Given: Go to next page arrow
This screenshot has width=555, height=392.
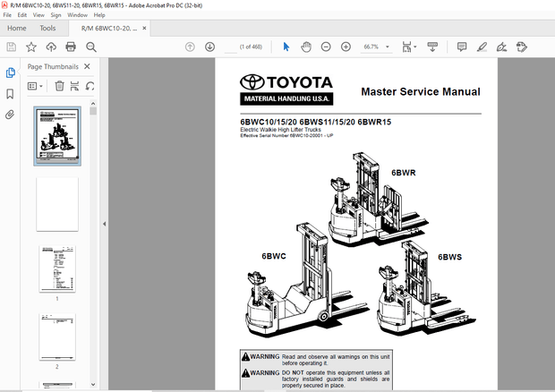Looking at the screenshot, I should pos(209,47).
